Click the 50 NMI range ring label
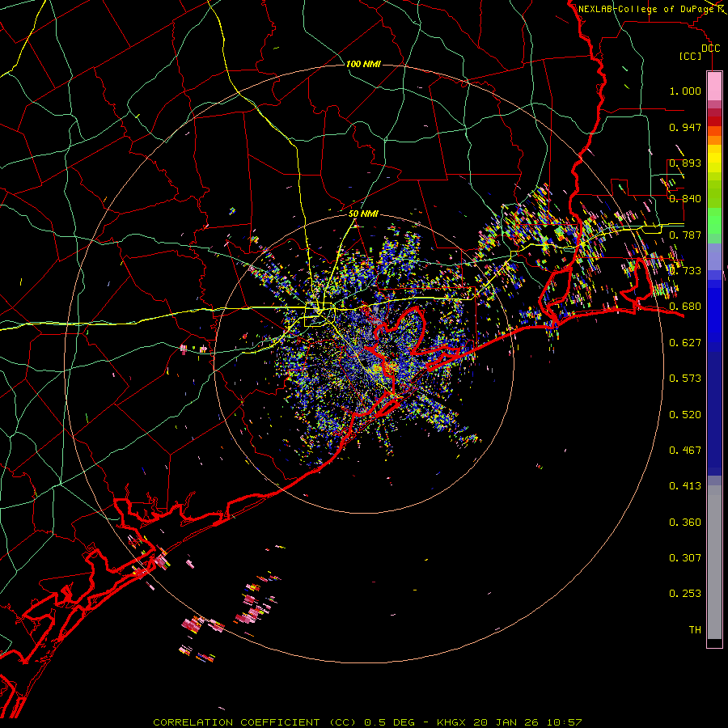The width and height of the screenshot is (728, 728). tap(363, 214)
